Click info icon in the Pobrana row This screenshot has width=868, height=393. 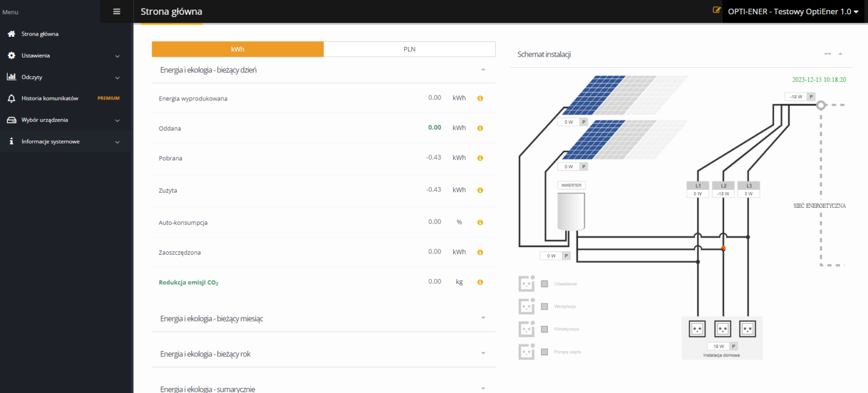pyautogui.click(x=480, y=158)
